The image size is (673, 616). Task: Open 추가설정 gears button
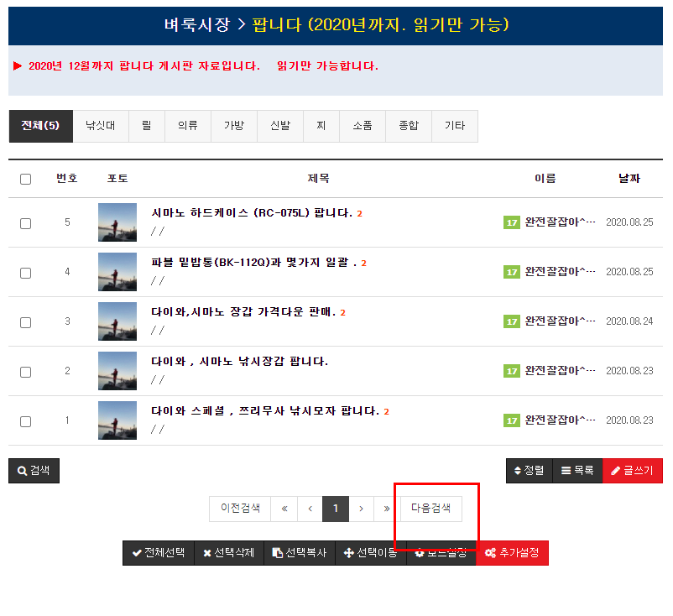tap(512, 553)
